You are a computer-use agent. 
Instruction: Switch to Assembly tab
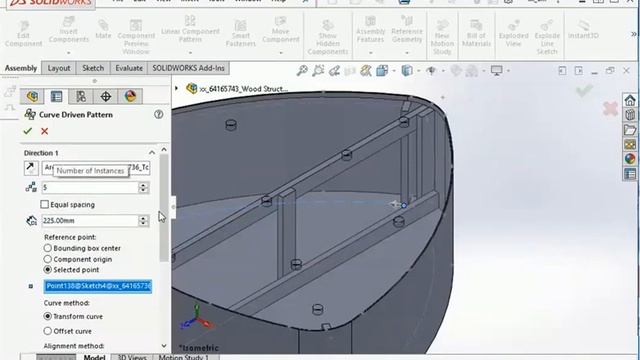coord(21,68)
